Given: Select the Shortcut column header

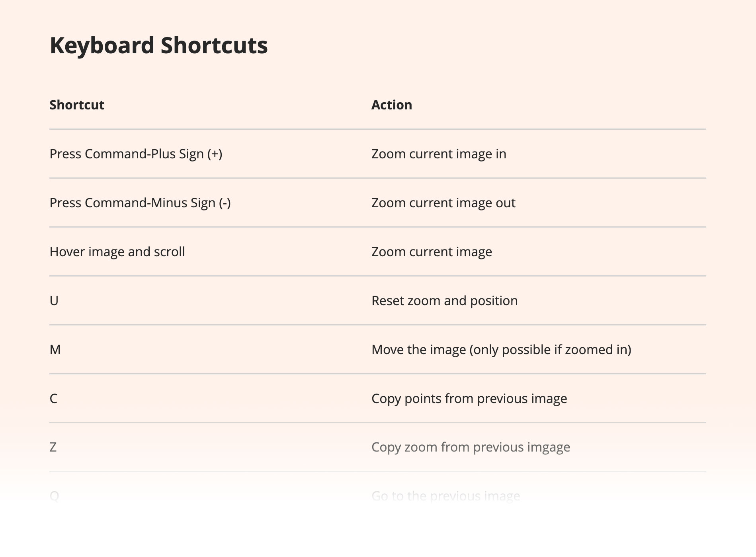Looking at the screenshot, I should [77, 105].
